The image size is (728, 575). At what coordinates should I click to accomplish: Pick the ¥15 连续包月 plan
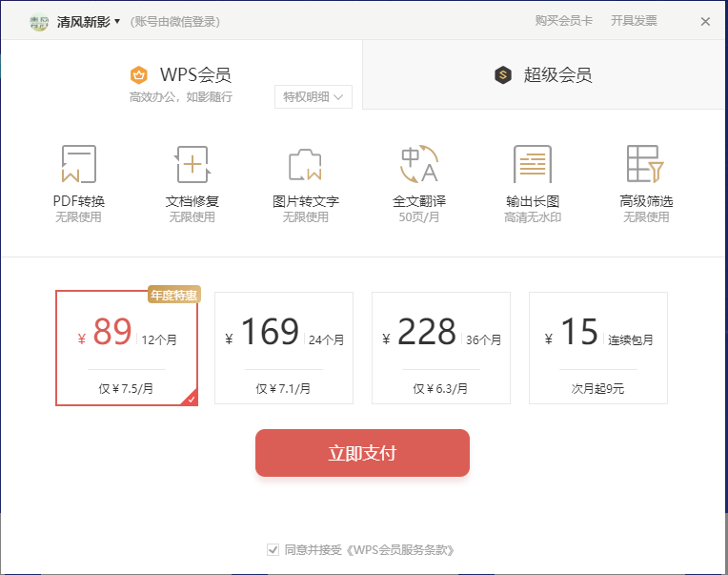point(598,348)
